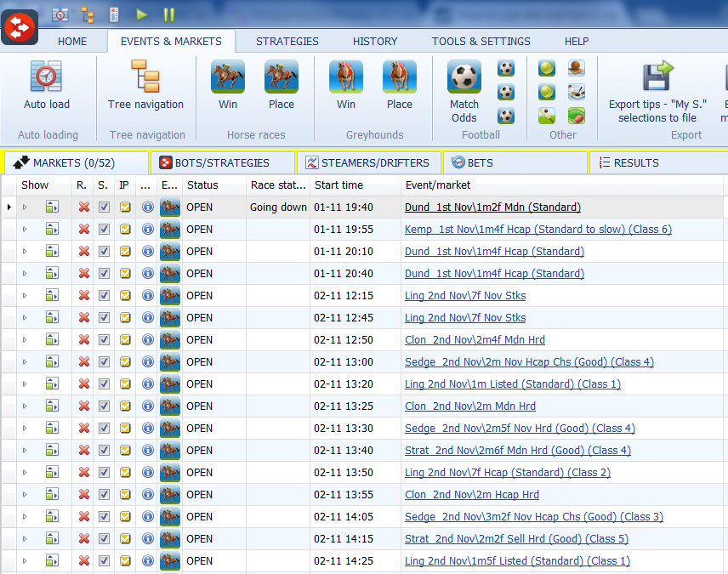Screen dimensions: 728x574
Task: Load Football Match Odds markets
Action: pos(464,92)
